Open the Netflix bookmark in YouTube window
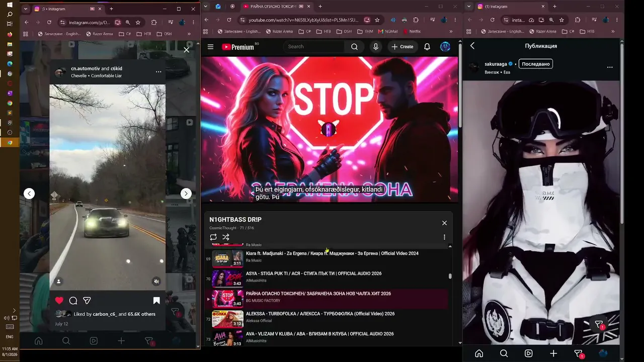The height and width of the screenshot is (362, 644). click(412, 31)
